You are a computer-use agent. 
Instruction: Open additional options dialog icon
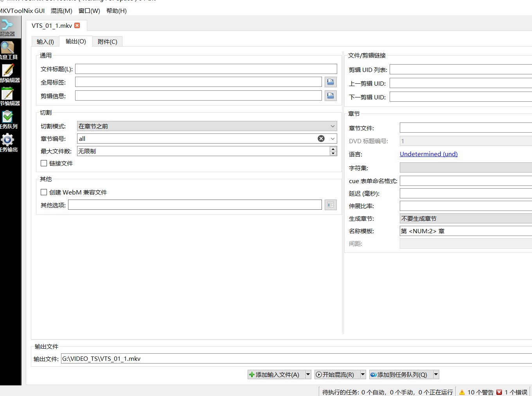click(x=331, y=205)
